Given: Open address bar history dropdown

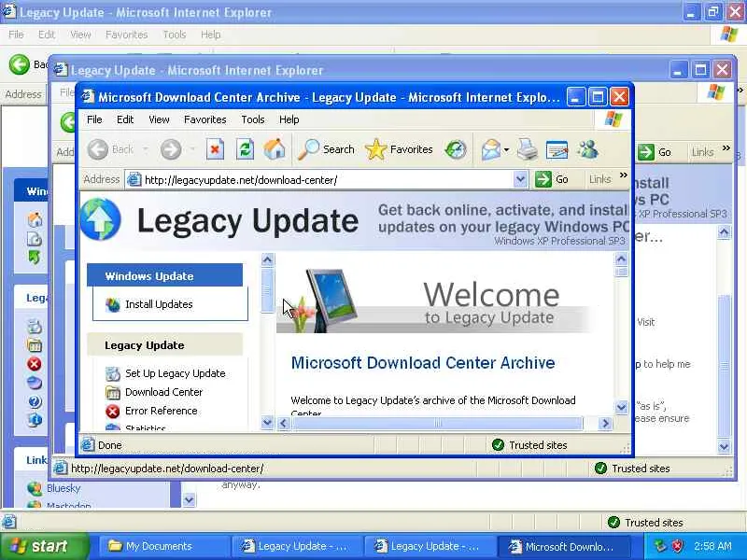Looking at the screenshot, I should click(x=521, y=179).
